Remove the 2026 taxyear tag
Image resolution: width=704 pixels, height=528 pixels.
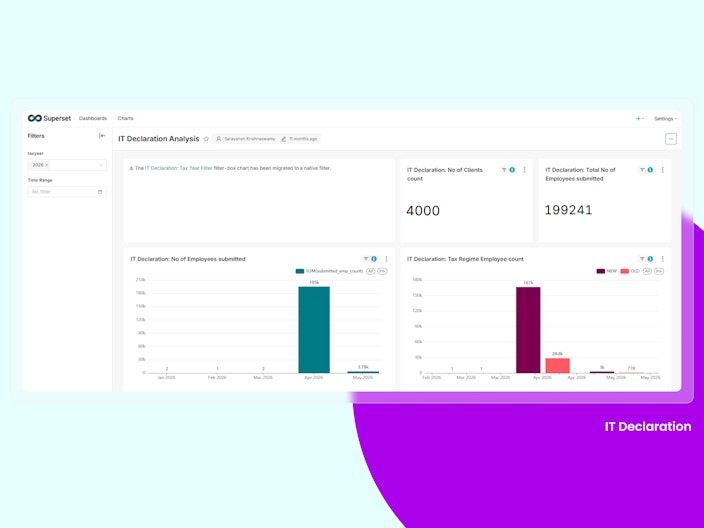click(x=47, y=165)
